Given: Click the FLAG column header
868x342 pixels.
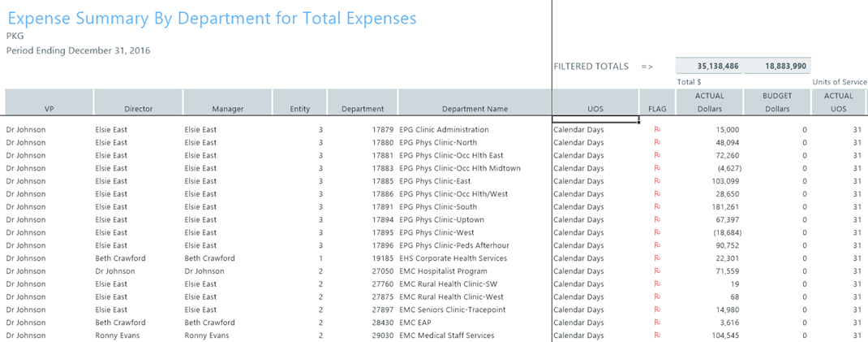Looking at the screenshot, I should pyautogui.click(x=656, y=108).
